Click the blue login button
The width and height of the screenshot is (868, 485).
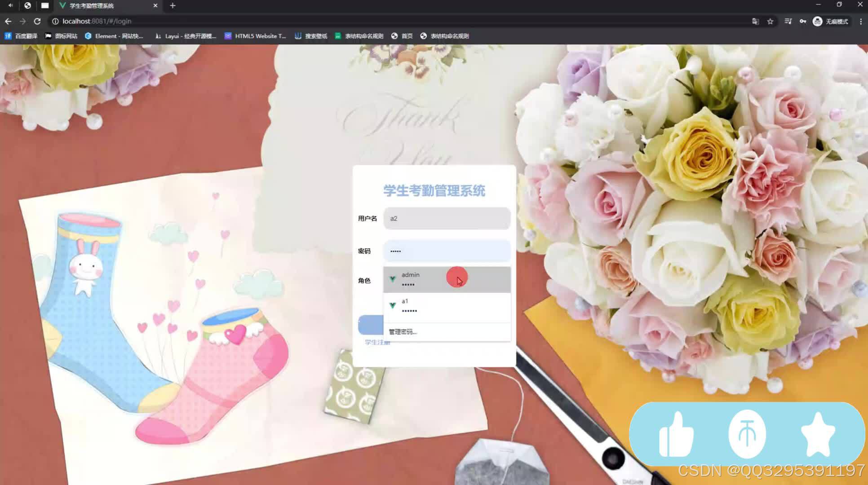point(371,325)
